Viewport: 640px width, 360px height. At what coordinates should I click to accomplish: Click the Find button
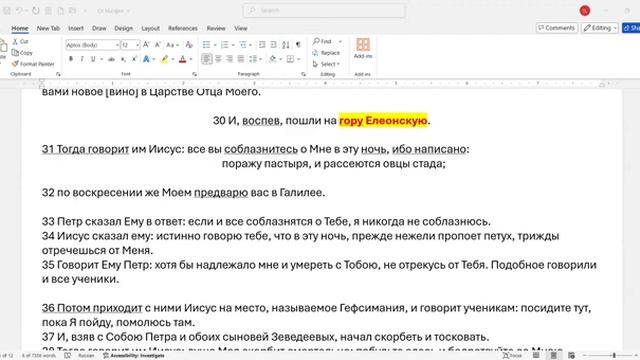coord(322,42)
